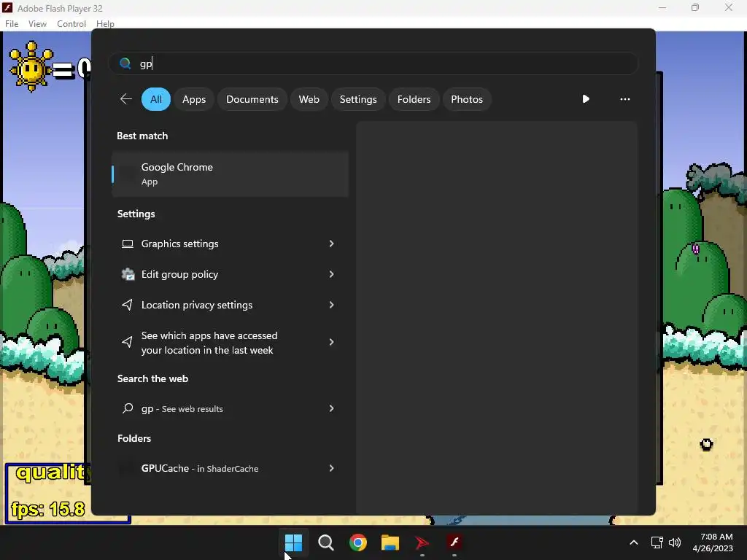Click the red arrow app icon on taskbar
Viewport: 747px width, 560px height.
coord(422,542)
